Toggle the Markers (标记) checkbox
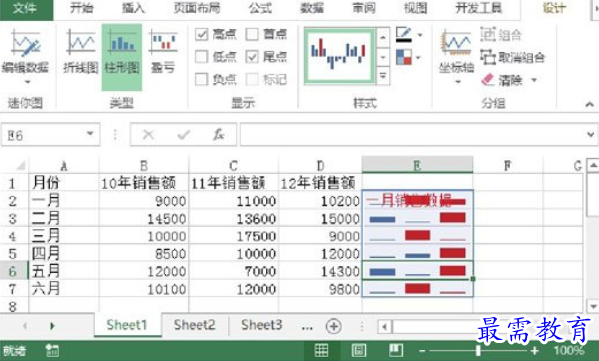The image size is (599, 361). (252, 79)
